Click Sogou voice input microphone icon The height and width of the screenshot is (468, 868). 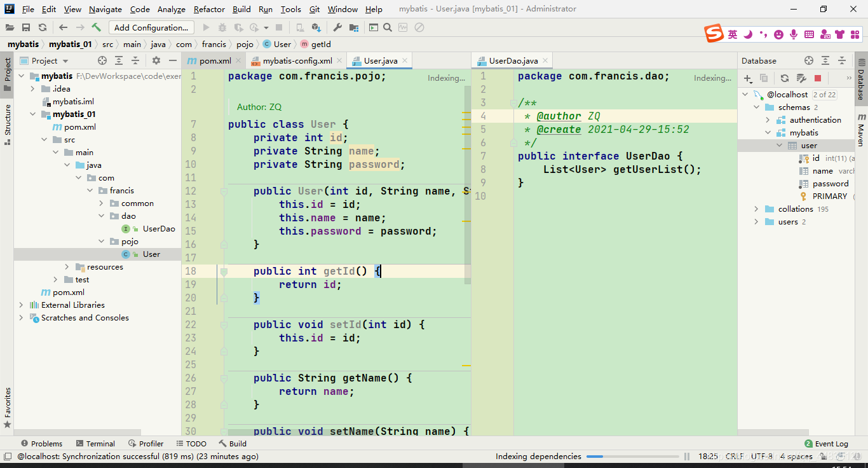pos(793,34)
